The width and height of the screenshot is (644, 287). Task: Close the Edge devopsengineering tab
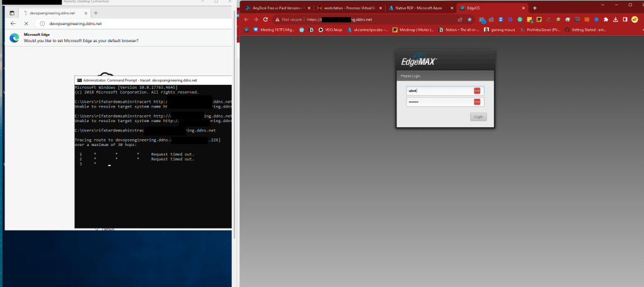click(84, 13)
